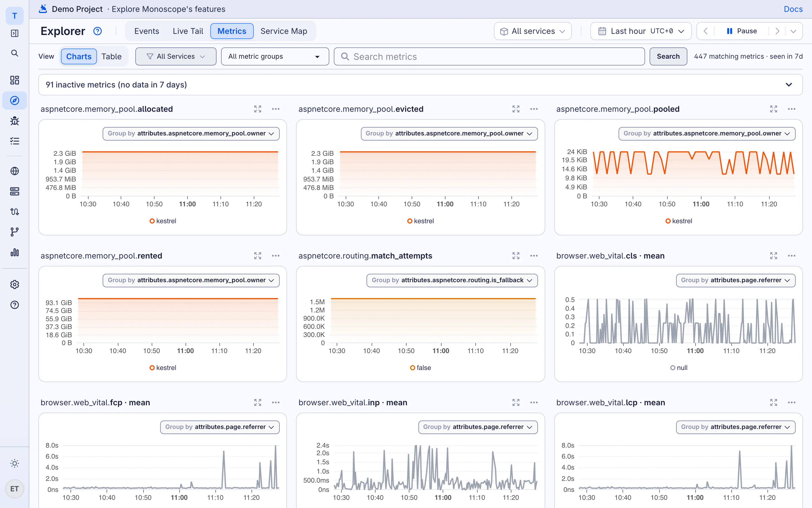Open the ET user avatar
Screen dimensions: 812x508
point(14,489)
